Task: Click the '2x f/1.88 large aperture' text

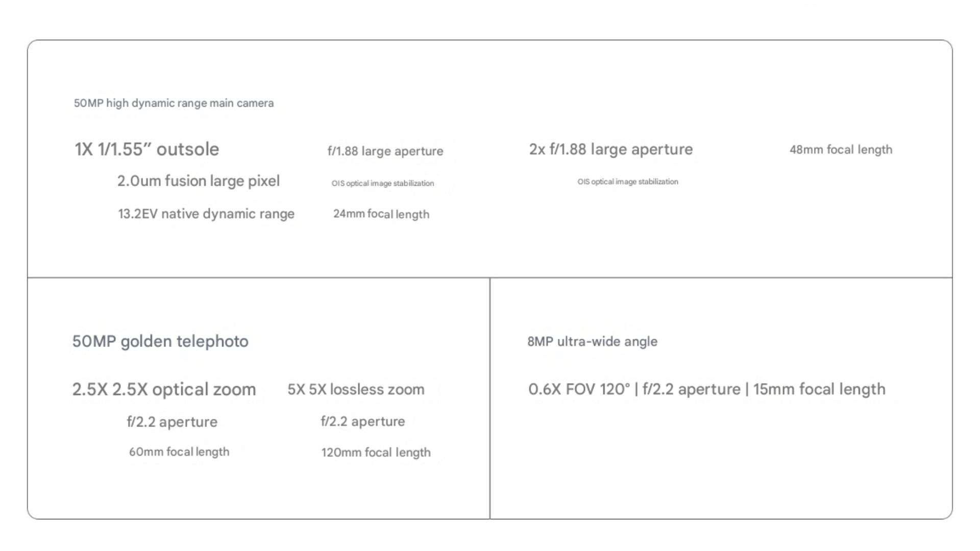Action: click(611, 149)
